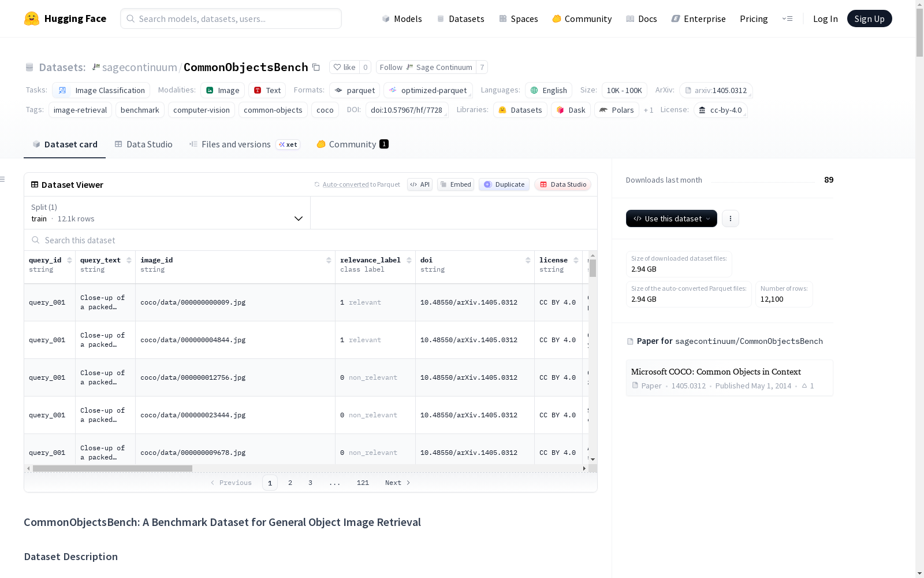Viewport: 924px width, 578px height.
Task: Focus the Search this dataset field
Action: coord(311,240)
